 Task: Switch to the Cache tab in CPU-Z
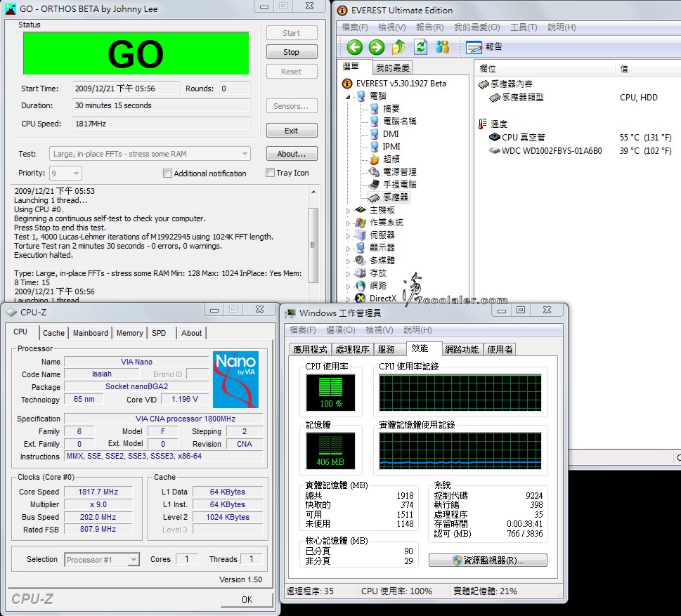tap(53, 333)
